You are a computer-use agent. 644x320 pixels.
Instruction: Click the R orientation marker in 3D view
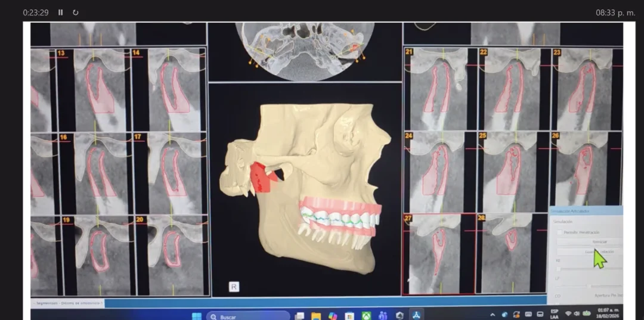click(x=234, y=287)
